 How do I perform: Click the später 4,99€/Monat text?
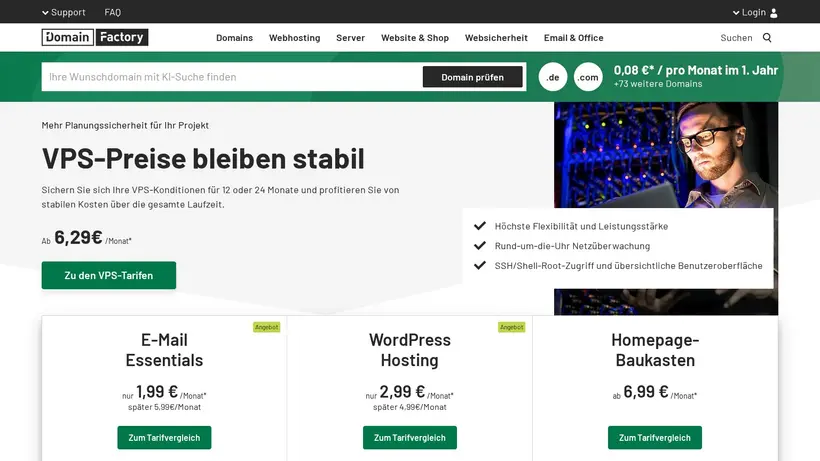click(409, 407)
